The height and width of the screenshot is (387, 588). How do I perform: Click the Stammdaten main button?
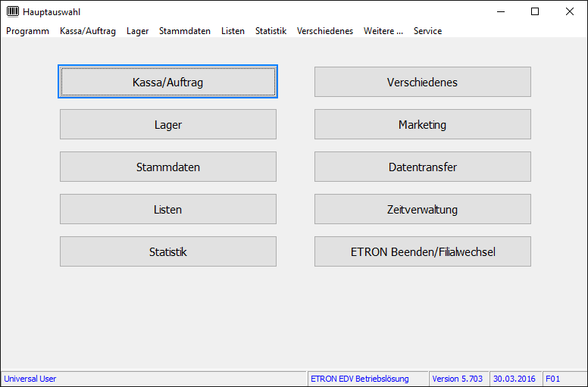tap(167, 167)
